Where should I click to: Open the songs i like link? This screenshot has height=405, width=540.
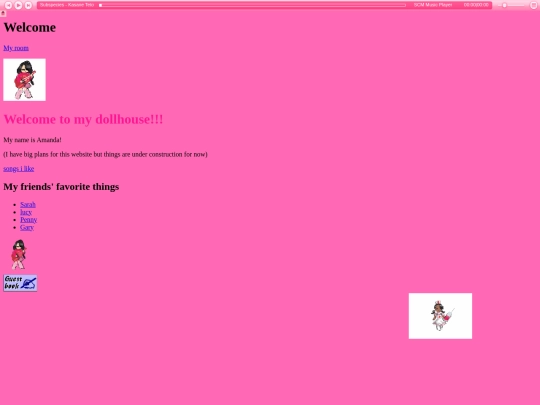19,168
